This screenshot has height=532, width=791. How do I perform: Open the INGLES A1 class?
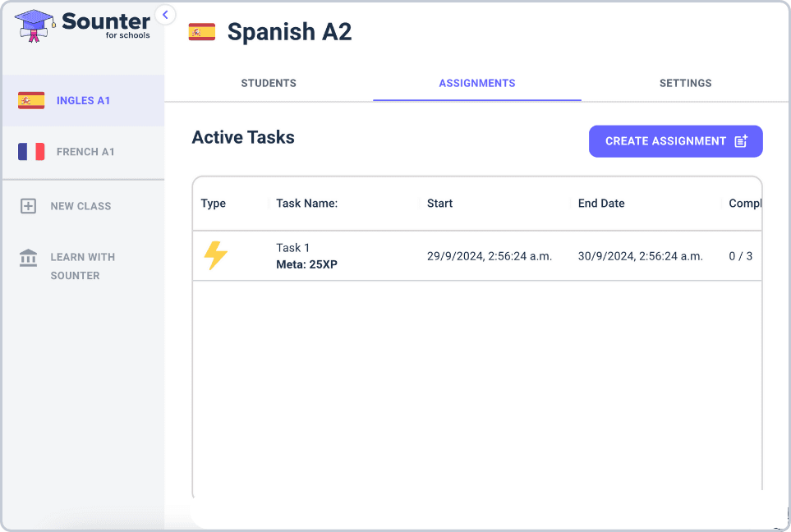click(83, 101)
